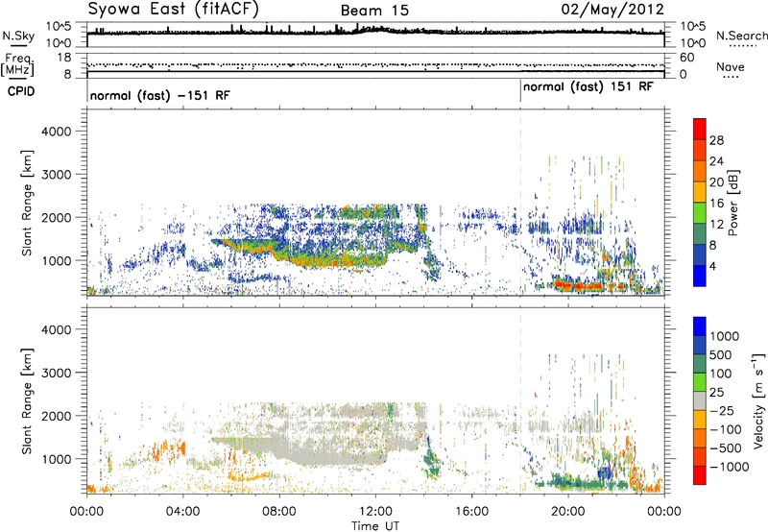Click the Velocity color bar value '-25'
This screenshot has height=532, width=768.
click(x=723, y=410)
